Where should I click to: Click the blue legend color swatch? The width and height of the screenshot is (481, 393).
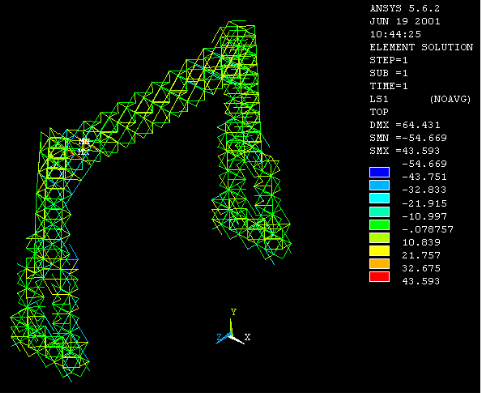coord(379,172)
